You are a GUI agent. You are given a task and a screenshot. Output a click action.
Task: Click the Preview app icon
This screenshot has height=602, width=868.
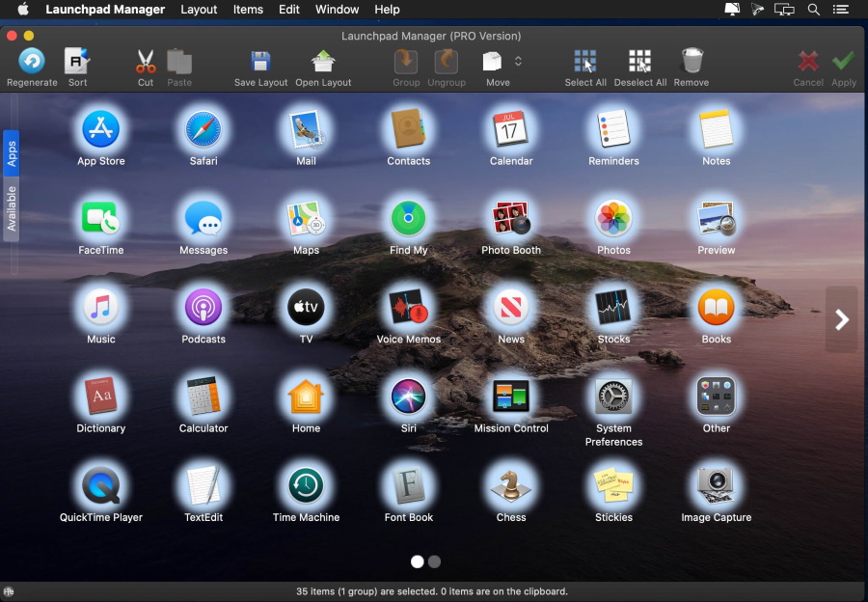717,218
